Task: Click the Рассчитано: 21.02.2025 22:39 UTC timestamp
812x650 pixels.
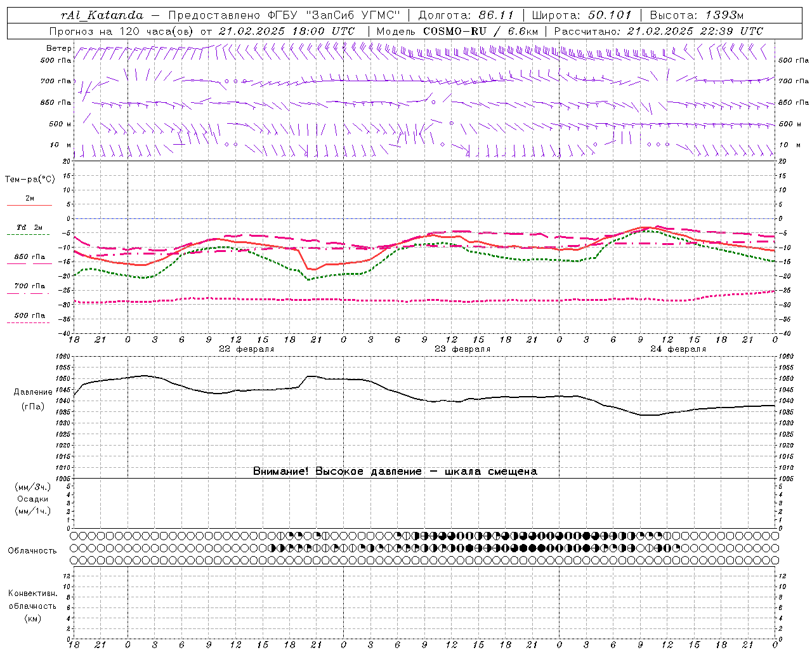Action: [x=658, y=31]
